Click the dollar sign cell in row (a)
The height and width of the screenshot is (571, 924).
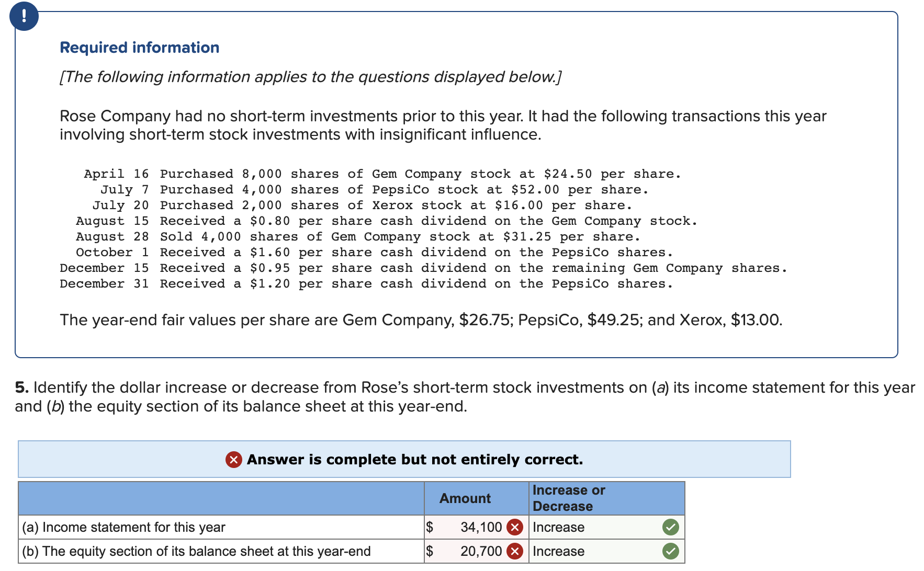pos(431,527)
